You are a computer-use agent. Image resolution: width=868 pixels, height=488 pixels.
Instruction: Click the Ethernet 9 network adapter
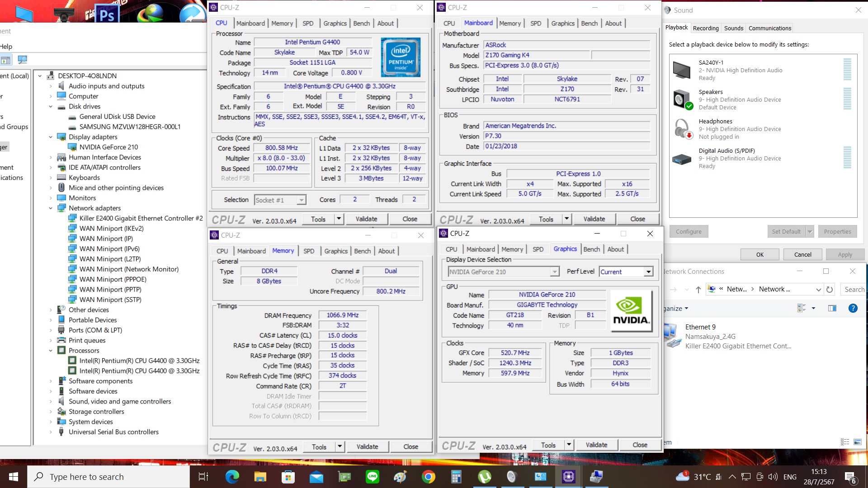[x=728, y=336]
